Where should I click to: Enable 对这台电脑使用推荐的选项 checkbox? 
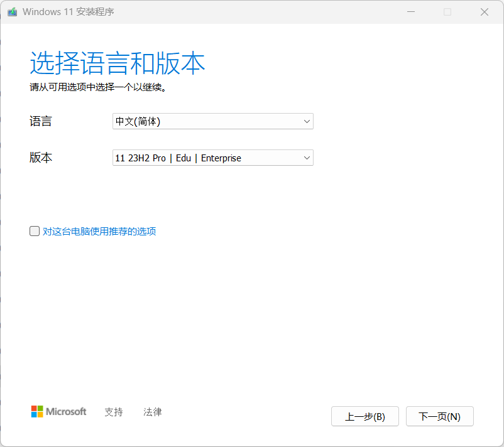35,231
